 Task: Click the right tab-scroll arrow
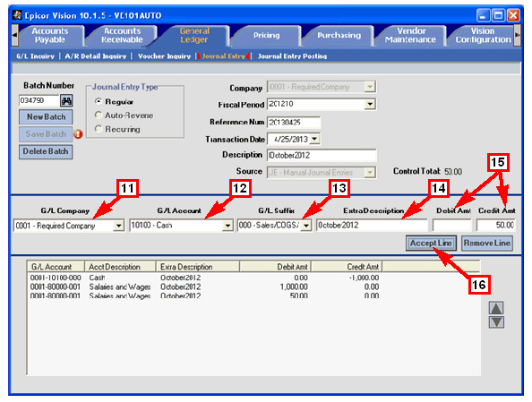[x=517, y=35]
